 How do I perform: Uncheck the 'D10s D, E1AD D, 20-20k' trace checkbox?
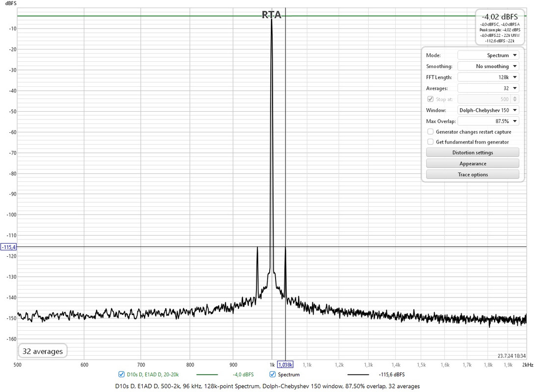coord(121,374)
